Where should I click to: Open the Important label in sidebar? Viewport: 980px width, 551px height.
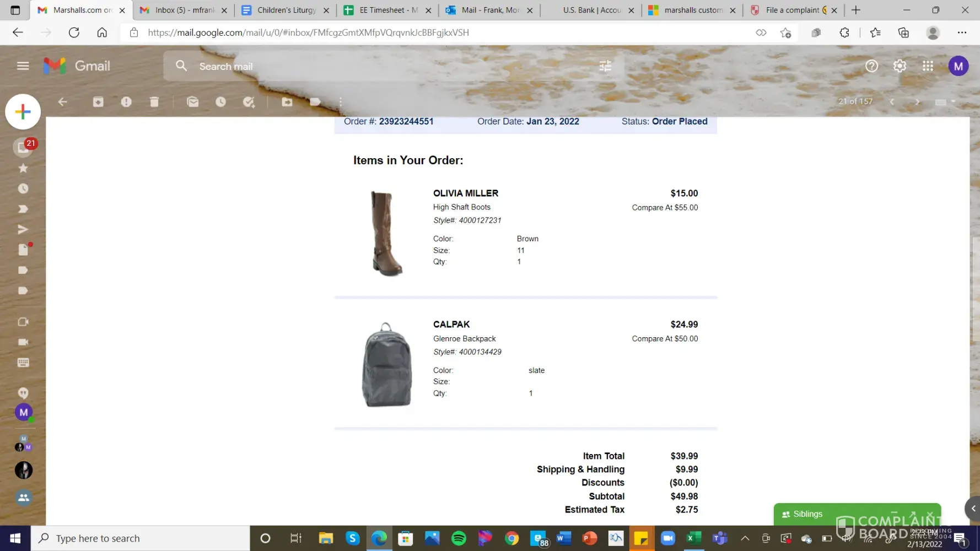click(x=23, y=209)
